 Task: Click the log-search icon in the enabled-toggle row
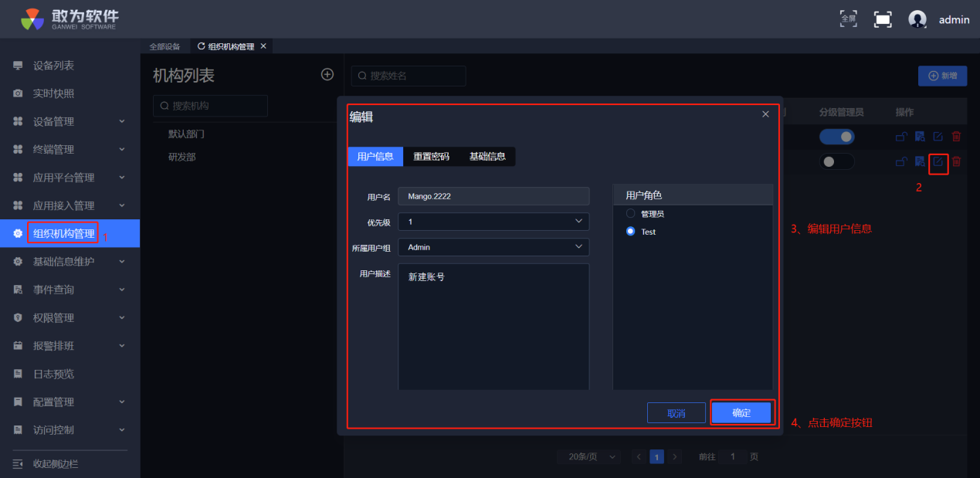point(920,137)
